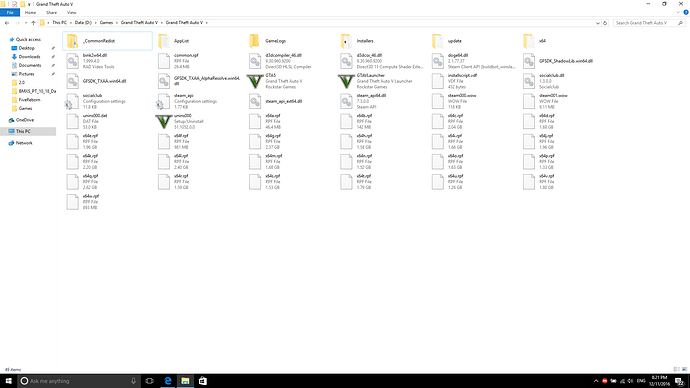Select Quick access in the navigation pane
The width and height of the screenshot is (690, 388).
tap(28, 40)
